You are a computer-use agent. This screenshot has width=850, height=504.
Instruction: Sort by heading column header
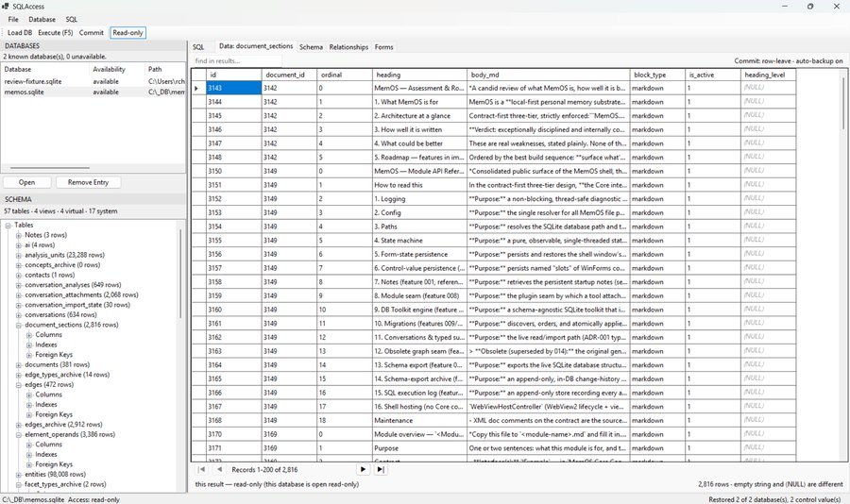pos(419,75)
